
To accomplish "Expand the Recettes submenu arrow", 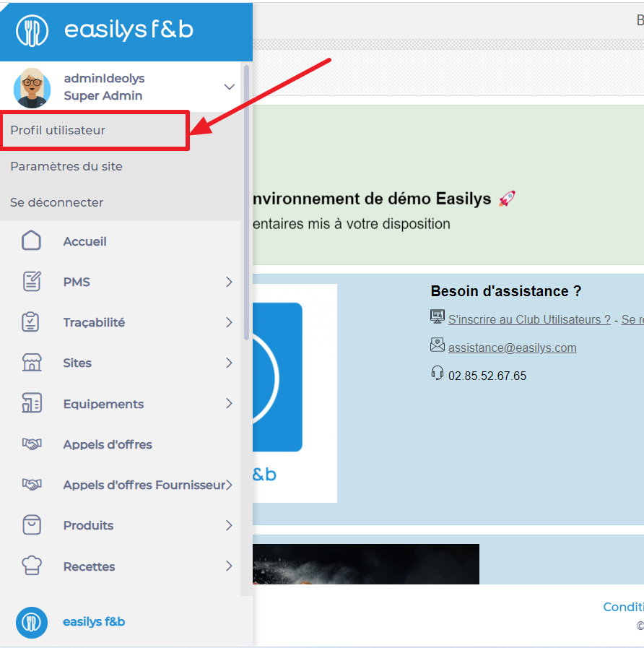I will point(230,566).
